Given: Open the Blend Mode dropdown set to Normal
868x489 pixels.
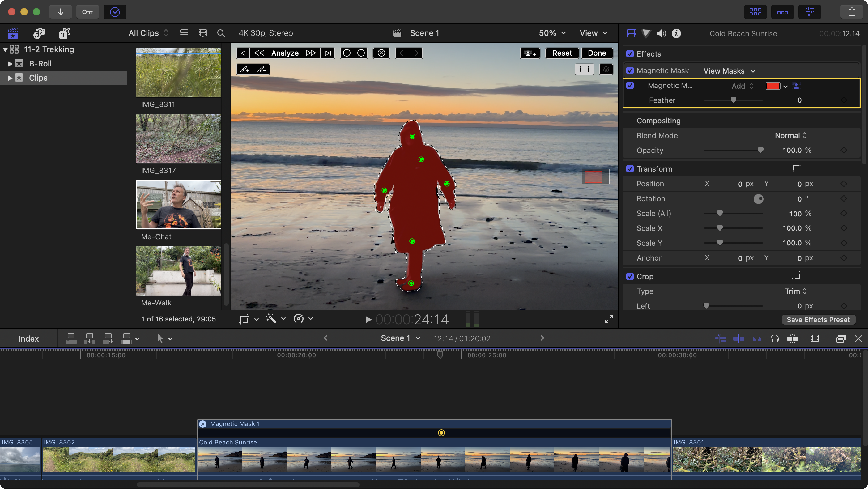Looking at the screenshot, I should tap(790, 135).
